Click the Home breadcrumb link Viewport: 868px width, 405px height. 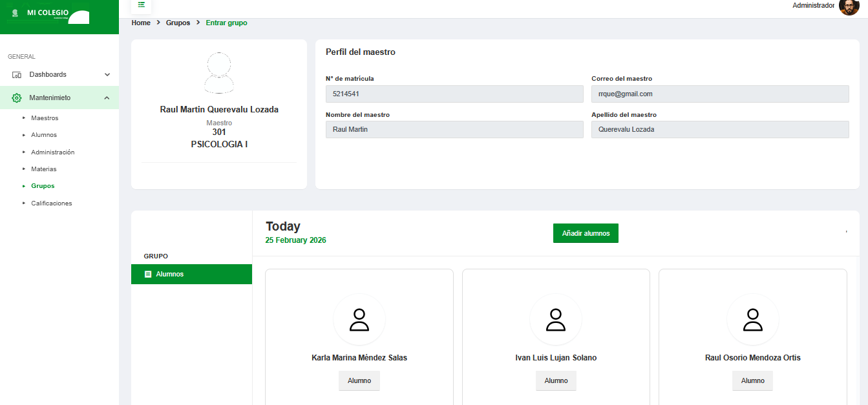click(141, 23)
